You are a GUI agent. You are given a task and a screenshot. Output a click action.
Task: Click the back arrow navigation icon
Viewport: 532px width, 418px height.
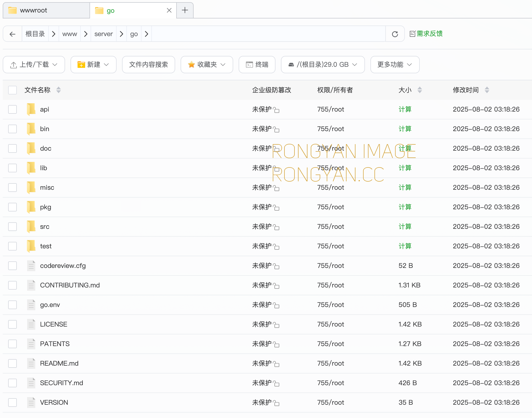pyautogui.click(x=12, y=34)
